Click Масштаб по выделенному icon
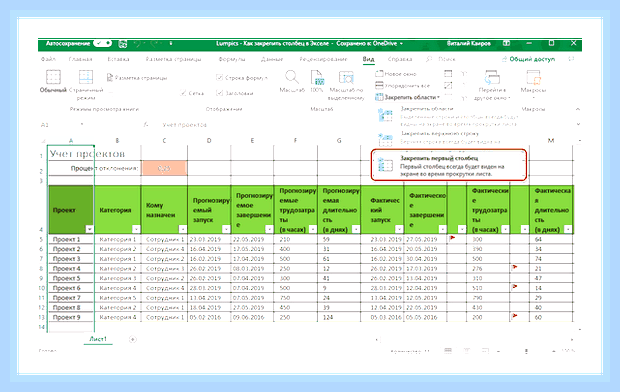The width and height of the screenshot is (620, 392). 346,78
